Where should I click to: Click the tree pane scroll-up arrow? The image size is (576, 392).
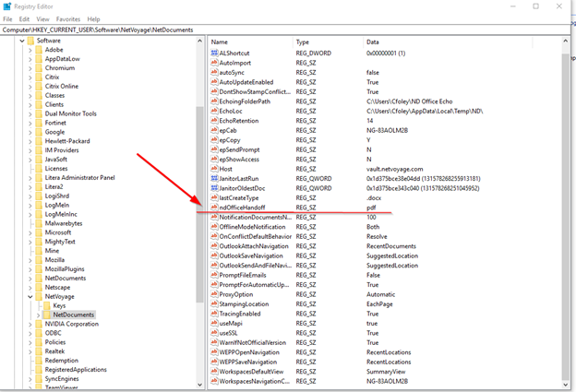click(199, 41)
